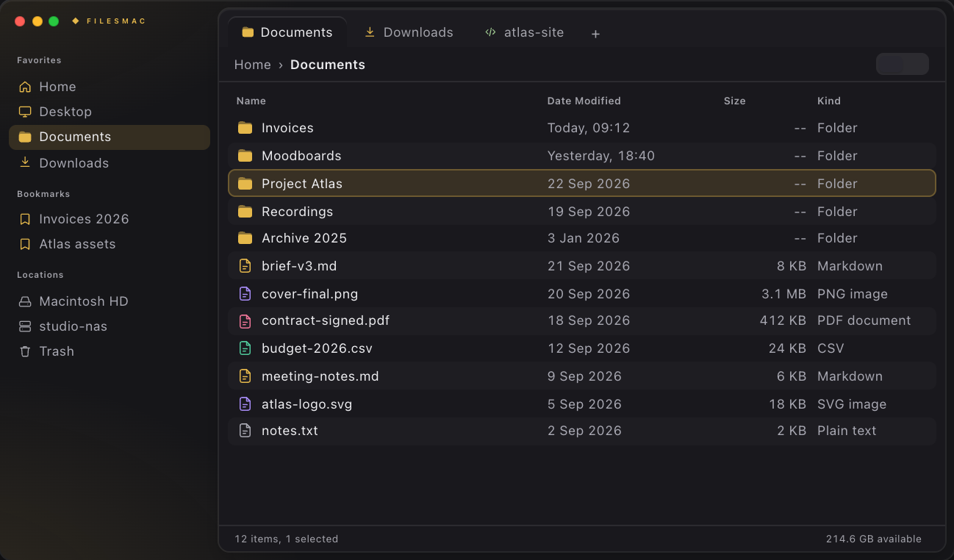Click Documents in the breadcrumb path

(x=328, y=65)
